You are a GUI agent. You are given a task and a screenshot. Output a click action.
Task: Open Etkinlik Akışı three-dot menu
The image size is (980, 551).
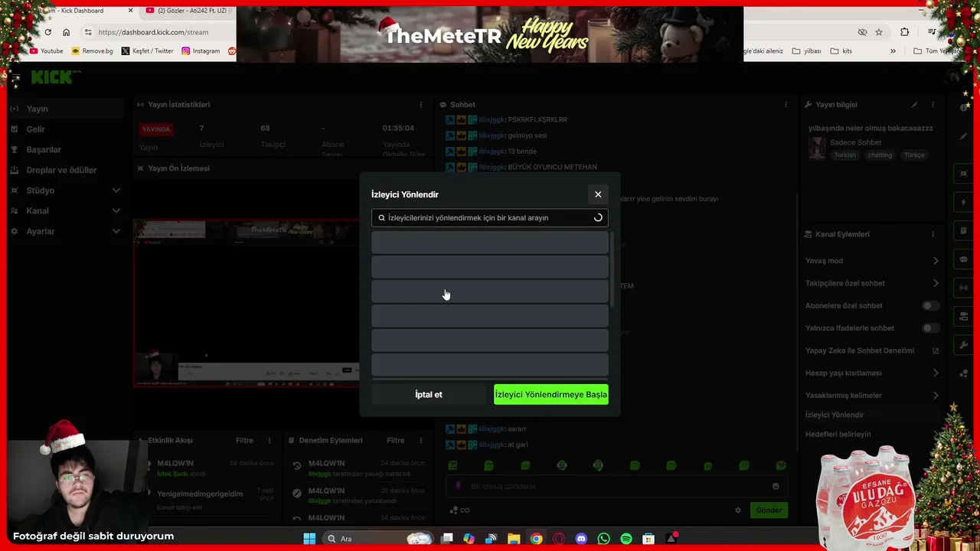coord(269,441)
